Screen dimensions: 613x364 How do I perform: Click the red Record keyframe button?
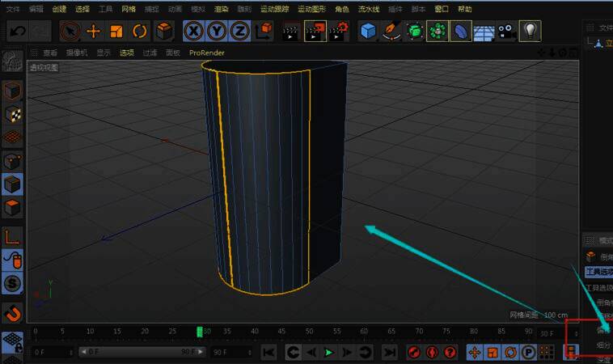[413, 353]
